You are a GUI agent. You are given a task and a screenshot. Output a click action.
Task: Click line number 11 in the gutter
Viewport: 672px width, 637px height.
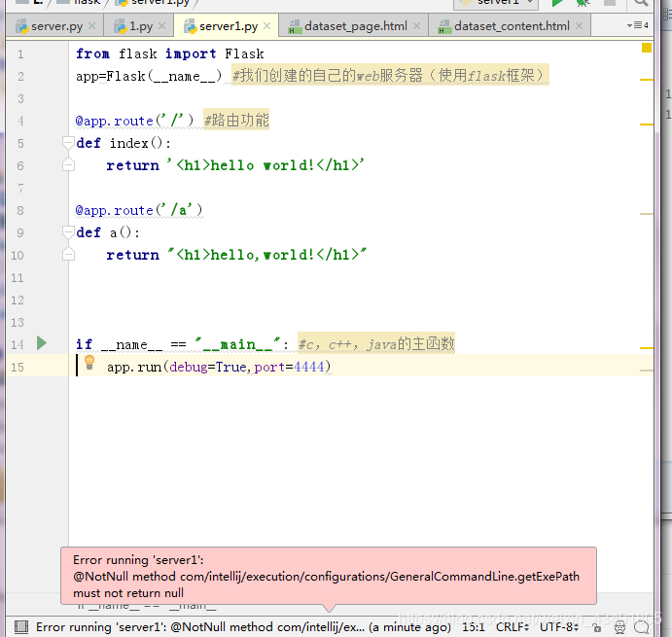point(18,278)
